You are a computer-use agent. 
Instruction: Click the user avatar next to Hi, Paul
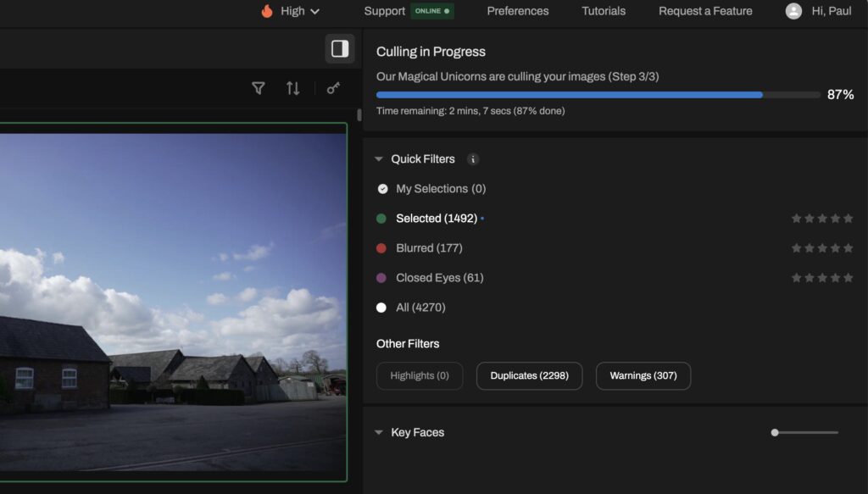point(794,11)
